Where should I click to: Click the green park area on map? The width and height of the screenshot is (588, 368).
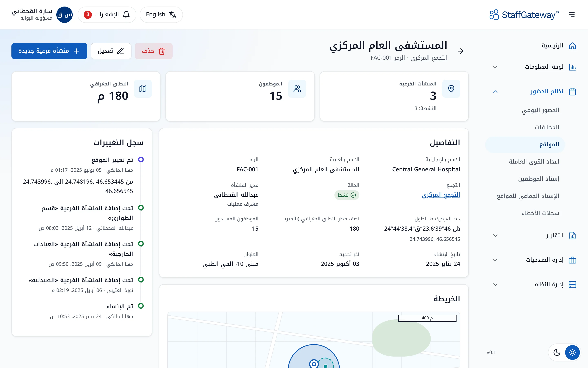[x=401, y=338]
